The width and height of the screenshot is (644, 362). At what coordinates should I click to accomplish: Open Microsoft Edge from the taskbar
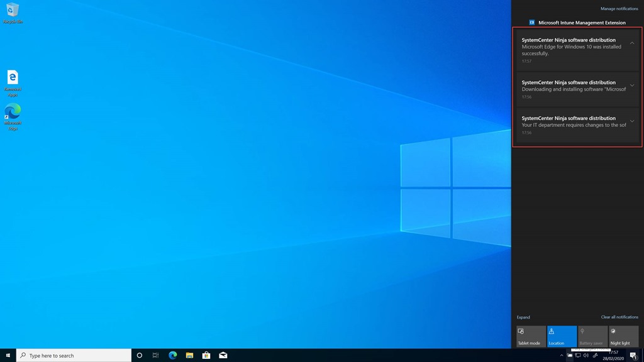click(172, 355)
